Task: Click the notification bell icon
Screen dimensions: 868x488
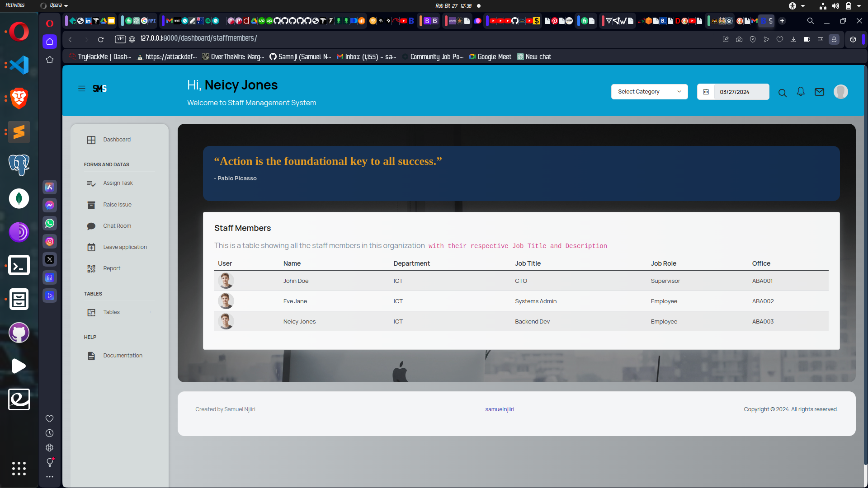Action: (801, 92)
